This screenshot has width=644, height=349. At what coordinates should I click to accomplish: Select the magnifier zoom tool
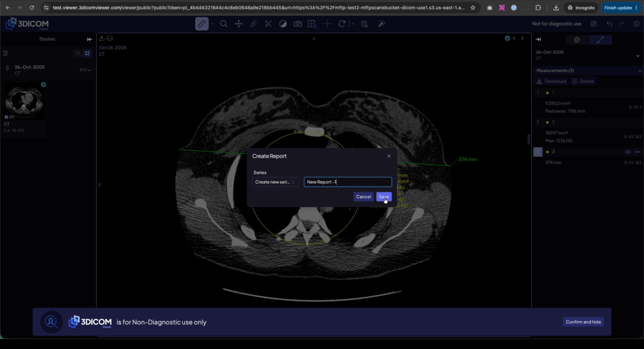pos(224,24)
